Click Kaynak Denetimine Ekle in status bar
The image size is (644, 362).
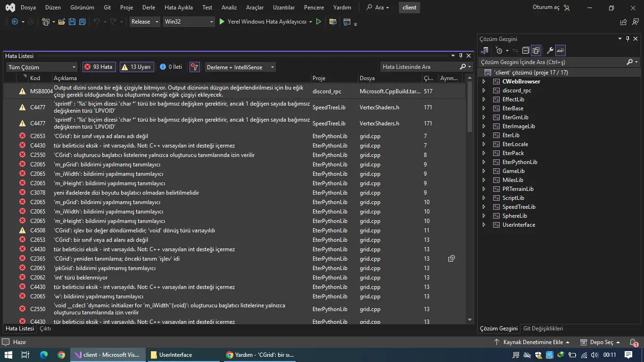tap(532, 342)
